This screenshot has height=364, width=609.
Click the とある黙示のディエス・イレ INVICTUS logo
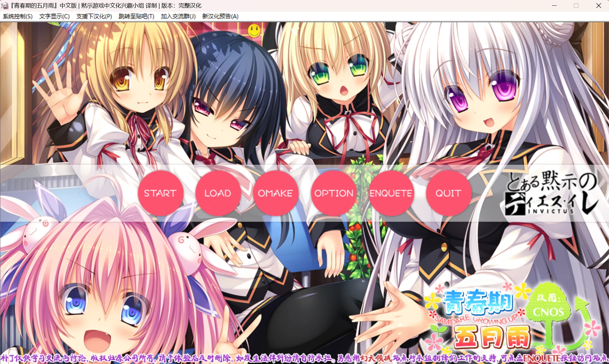[x=552, y=193]
